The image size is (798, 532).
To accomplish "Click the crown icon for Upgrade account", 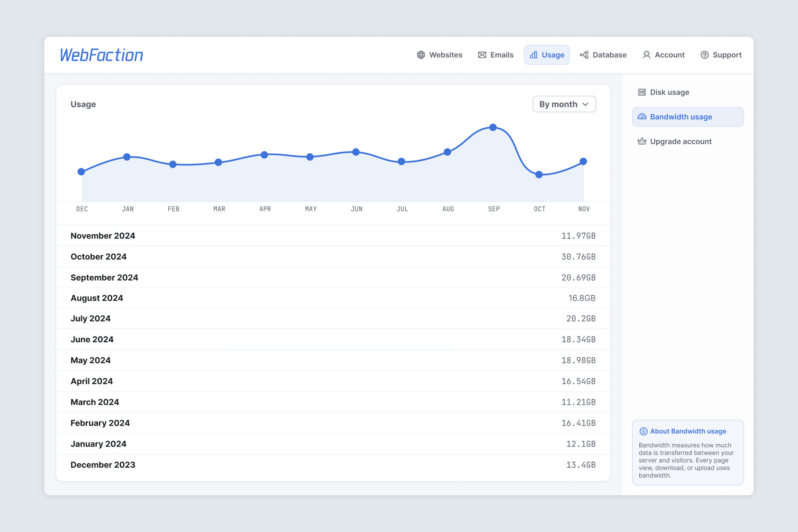I will (x=642, y=141).
